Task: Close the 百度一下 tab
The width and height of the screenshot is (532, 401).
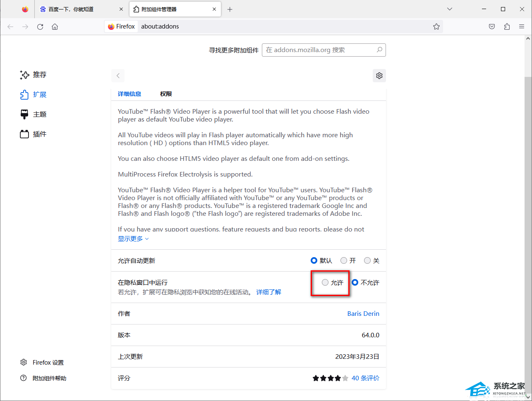Action: click(121, 9)
